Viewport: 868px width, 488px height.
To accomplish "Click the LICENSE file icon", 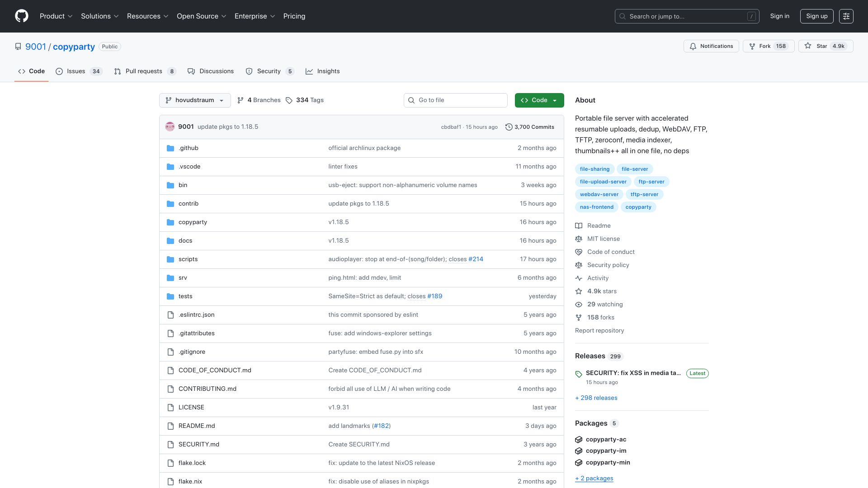I will [x=170, y=408].
